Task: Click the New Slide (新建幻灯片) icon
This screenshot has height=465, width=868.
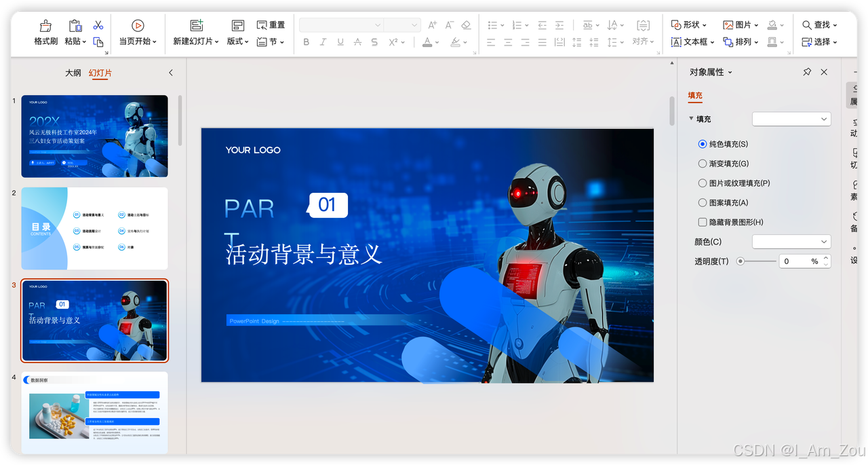Action: tap(197, 26)
